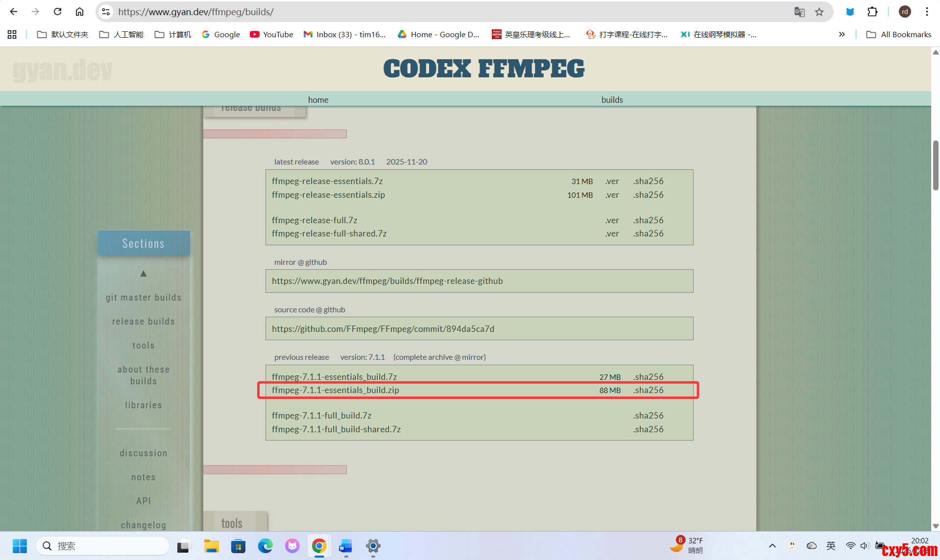Go to release builds section
The image size is (940, 560).
point(144,322)
